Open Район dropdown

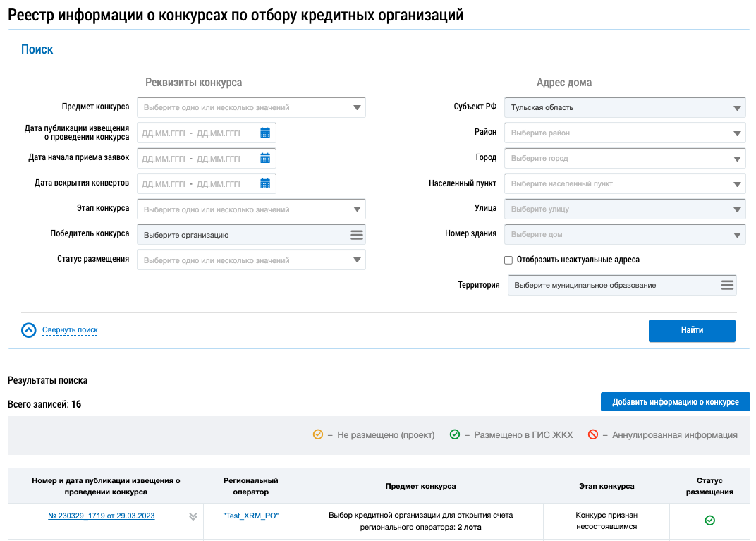(x=626, y=133)
